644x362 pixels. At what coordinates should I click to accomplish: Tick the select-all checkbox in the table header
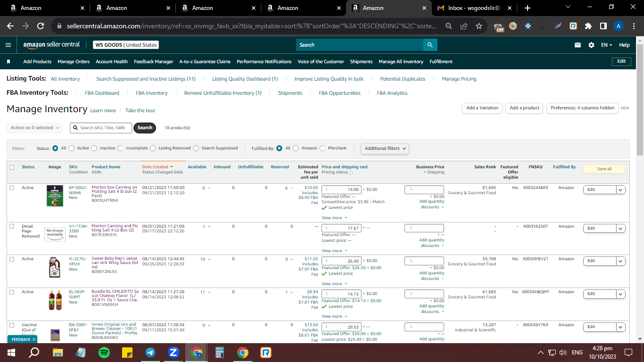(x=12, y=167)
